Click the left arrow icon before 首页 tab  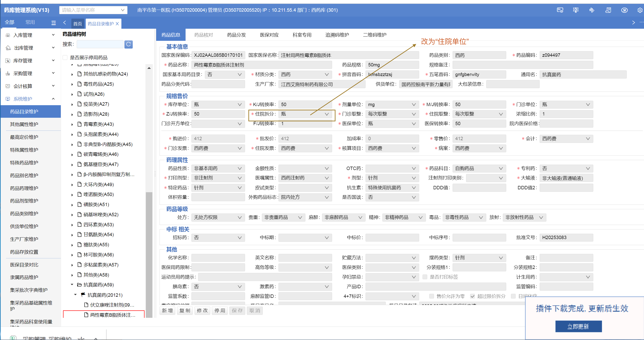click(x=65, y=23)
